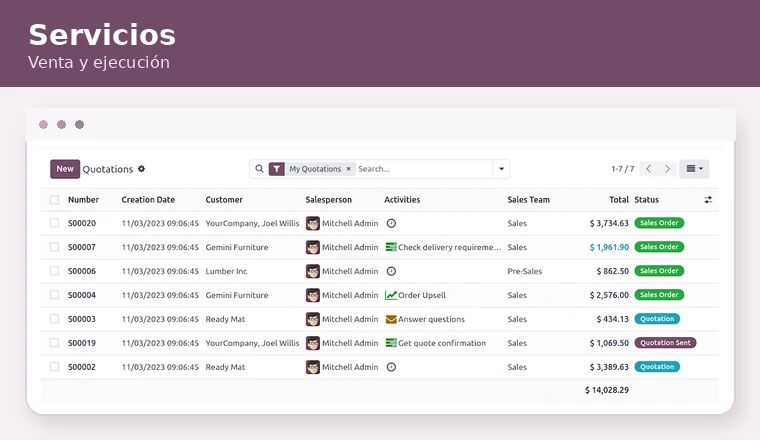Click the Quotation Sent badge for S00019
Image resolution: width=760 pixels, height=440 pixels.
665,343
